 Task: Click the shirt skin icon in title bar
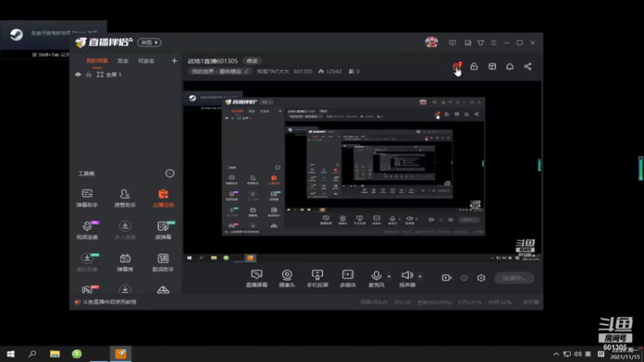coord(481,43)
